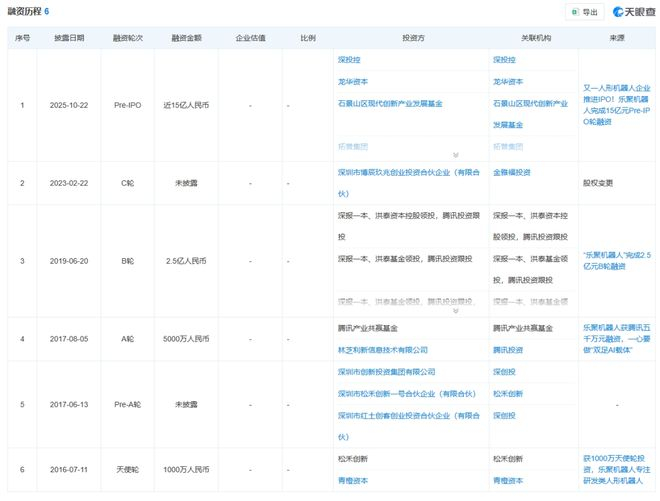Open the faded 拓普集团 investor link
The height and width of the screenshot is (501, 660).
click(x=353, y=147)
